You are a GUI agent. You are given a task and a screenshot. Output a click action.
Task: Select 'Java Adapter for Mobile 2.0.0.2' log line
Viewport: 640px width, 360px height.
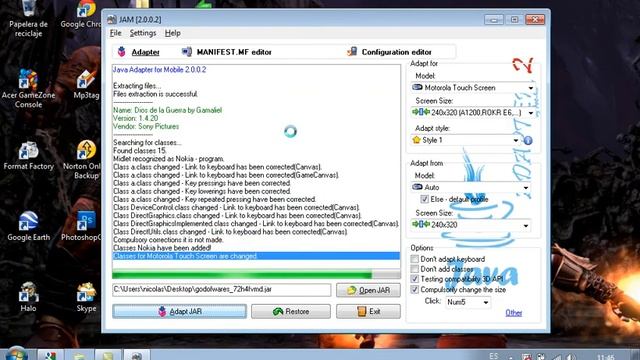(160, 70)
